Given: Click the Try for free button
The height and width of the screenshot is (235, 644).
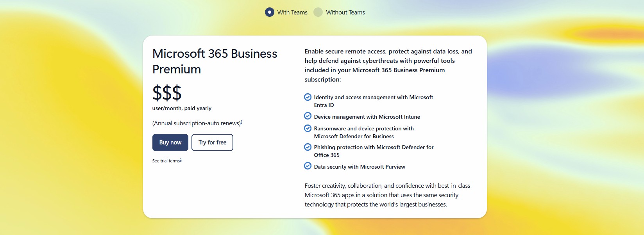Looking at the screenshot, I should pyautogui.click(x=212, y=142).
